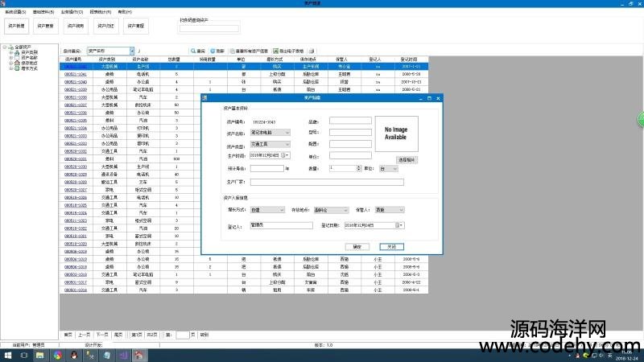Screen dimensions: 644x362
Task: Expand the 资产类别 tree node
Action: [x=10, y=52]
